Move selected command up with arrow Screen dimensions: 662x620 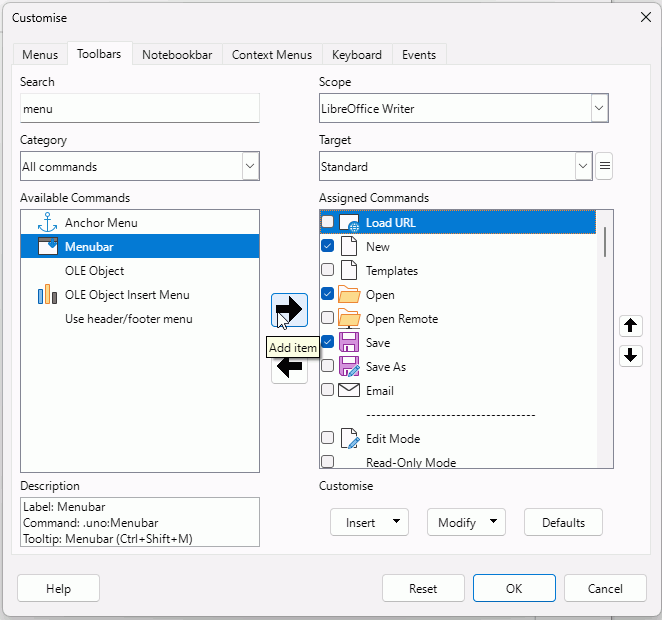tap(630, 326)
